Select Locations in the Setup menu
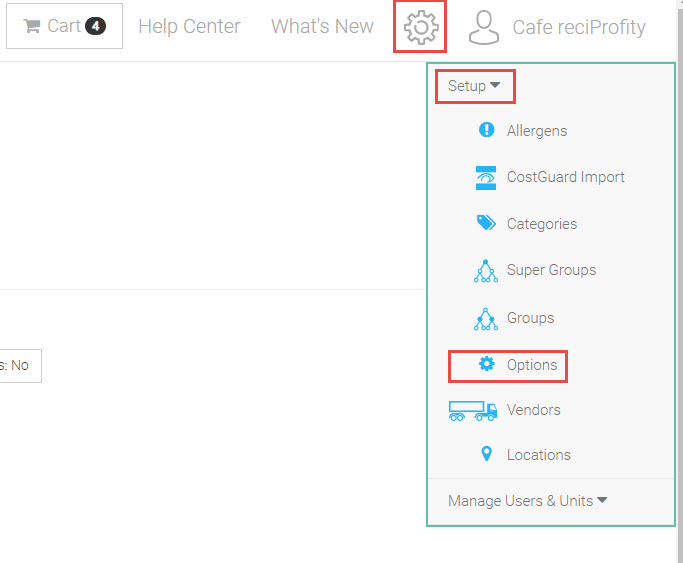 (538, 455)
